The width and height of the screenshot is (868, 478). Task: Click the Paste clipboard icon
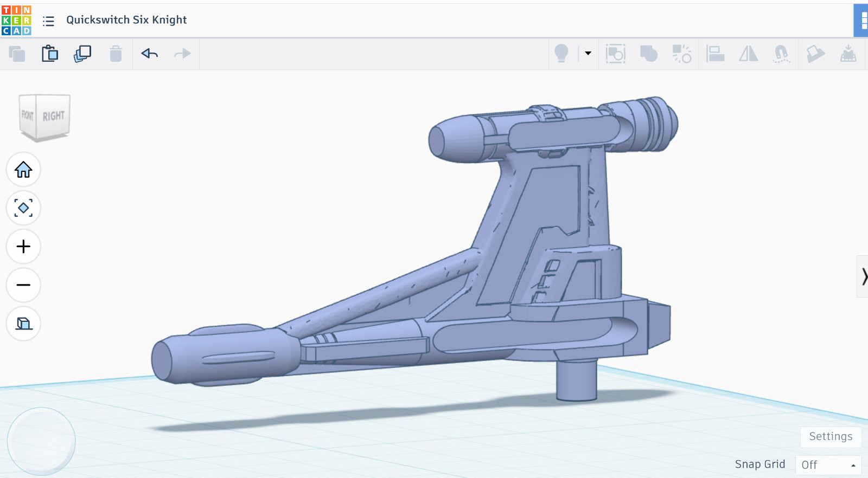(x=50, y=54)
